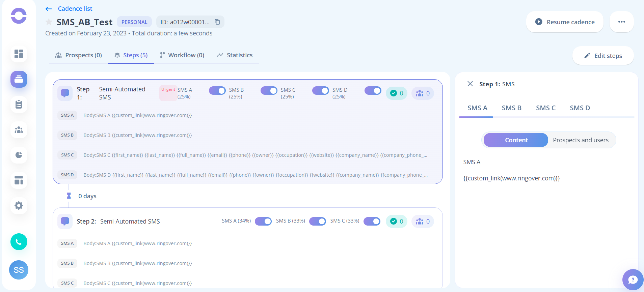Select the Content segment button

click(x=516, y=140)
